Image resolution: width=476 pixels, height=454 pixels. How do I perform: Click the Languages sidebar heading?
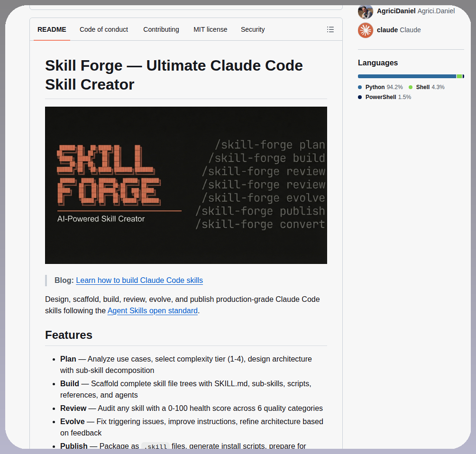tap(378, 63)
